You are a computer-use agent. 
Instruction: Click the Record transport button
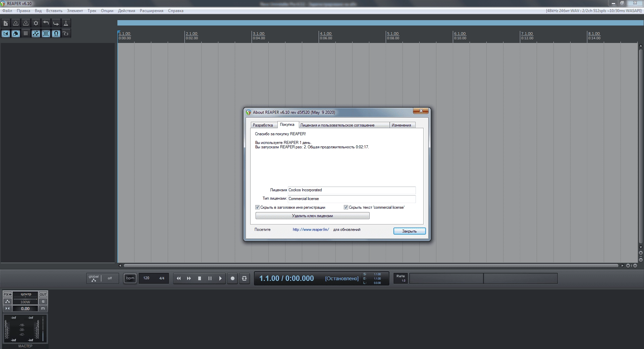click(x=232, y=279)
